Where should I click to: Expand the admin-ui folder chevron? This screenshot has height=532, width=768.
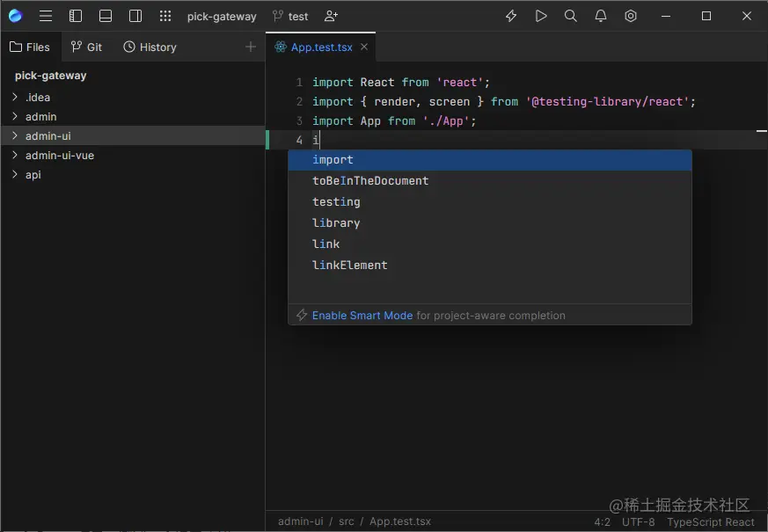(x=15, y=135)
